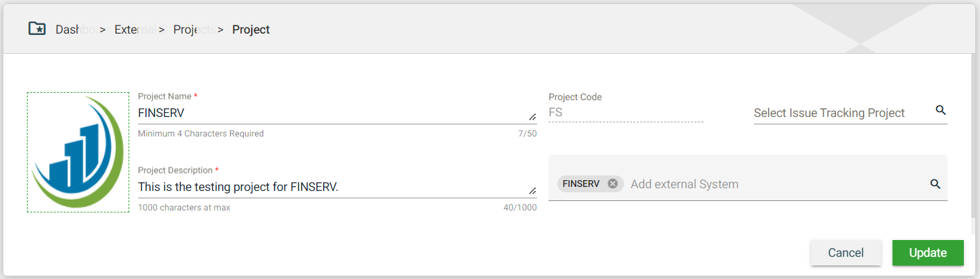This screenshot has width=980, height=279.
Task: Remove the FINSERV external system chip
Action: [612, 184]
